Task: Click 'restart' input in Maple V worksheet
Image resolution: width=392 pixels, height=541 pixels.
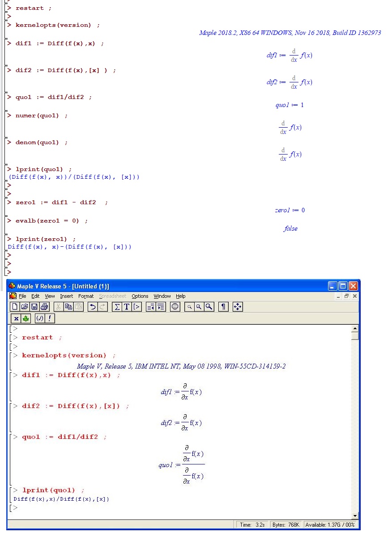Action: coord(37,338)
